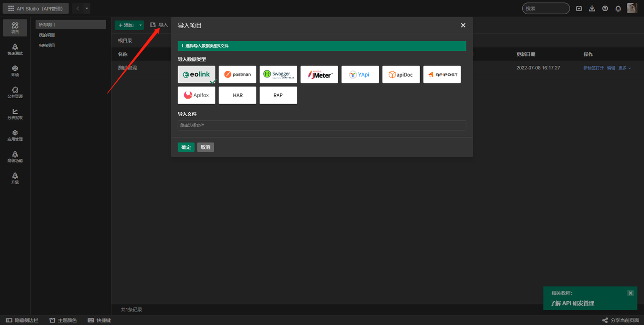Open notifications bell
The image size is (644, 325).
point(618,9)
